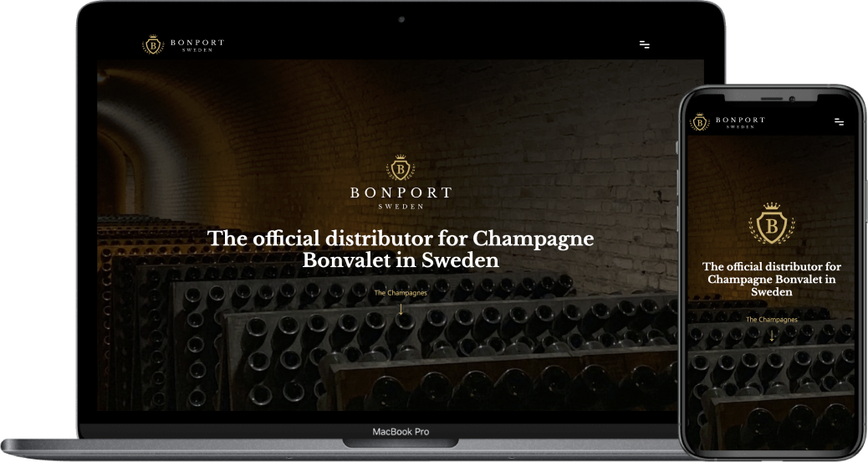Click the MacBook Pro label below the screen

pos(401,432)
